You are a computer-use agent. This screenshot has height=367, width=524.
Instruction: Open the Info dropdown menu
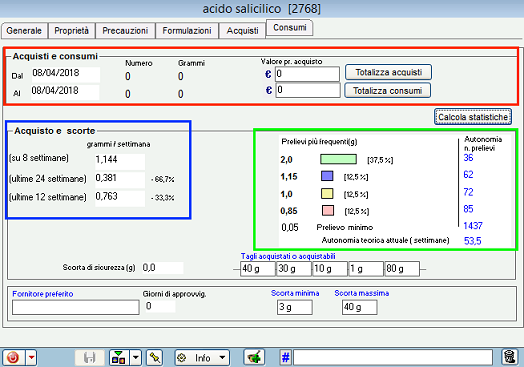pos(202,358)
